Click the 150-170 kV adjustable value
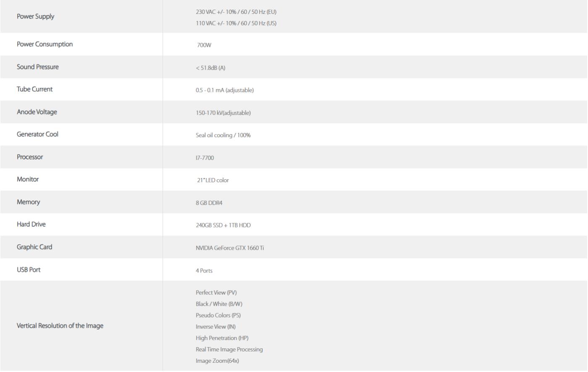The image size is (588, 372). point(223,113)
